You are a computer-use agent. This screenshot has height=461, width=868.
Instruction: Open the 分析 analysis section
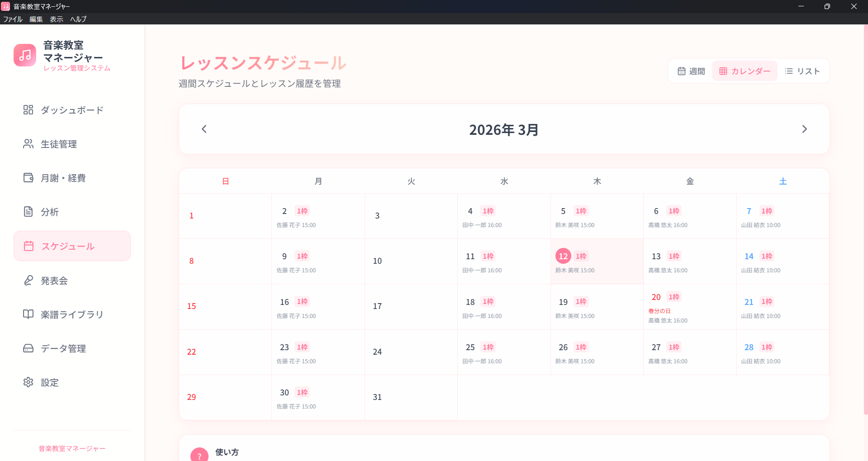tap(28, 212)
